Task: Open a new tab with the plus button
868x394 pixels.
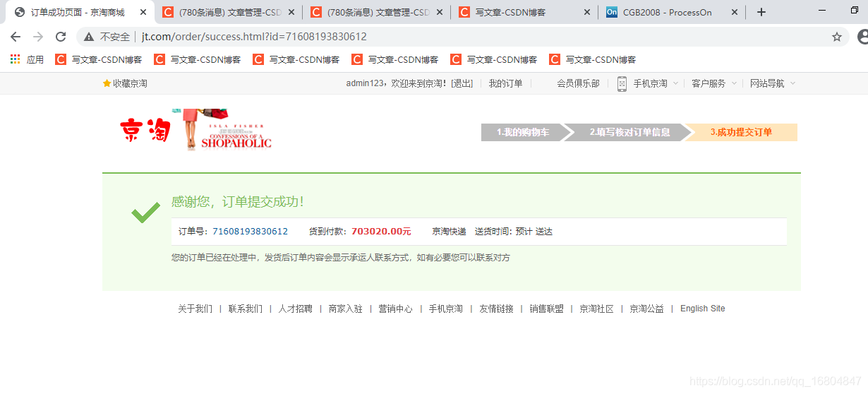Action: [x=761, y=12]
